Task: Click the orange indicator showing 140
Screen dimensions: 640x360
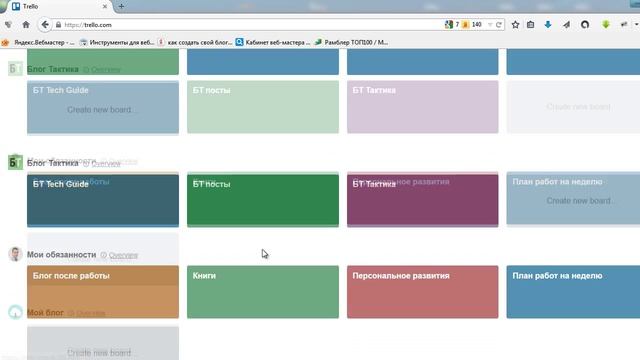Action: pos(472,25)
